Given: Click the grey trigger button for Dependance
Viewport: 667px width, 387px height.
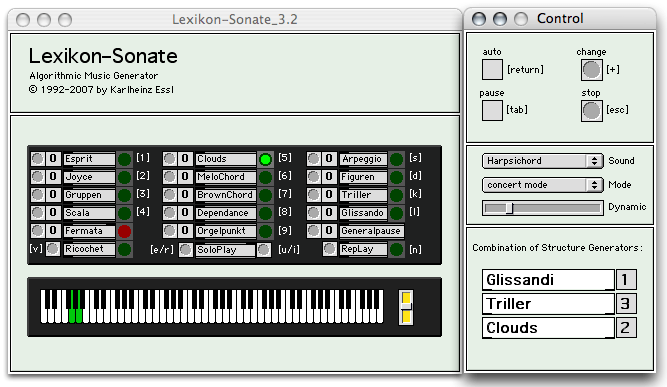Looking at the screenshot, I should pyautogui.click(x=169, y=213).
